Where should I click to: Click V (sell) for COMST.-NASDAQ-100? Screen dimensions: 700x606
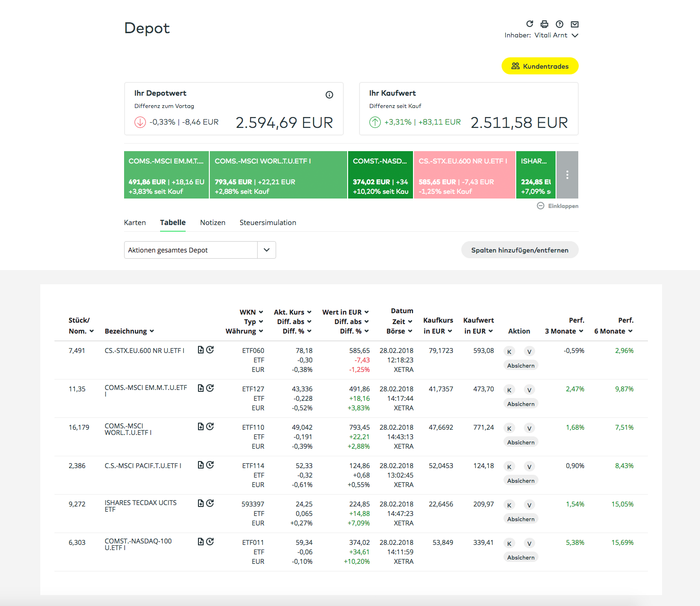tap(529, 543)
